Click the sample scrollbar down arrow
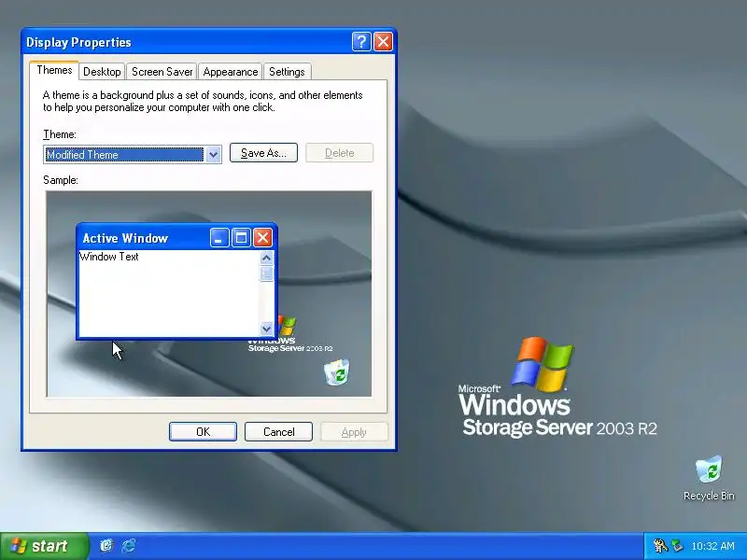The width and height of the screenshot is (747, 560). pyautogui.click(x=266, y=329)
